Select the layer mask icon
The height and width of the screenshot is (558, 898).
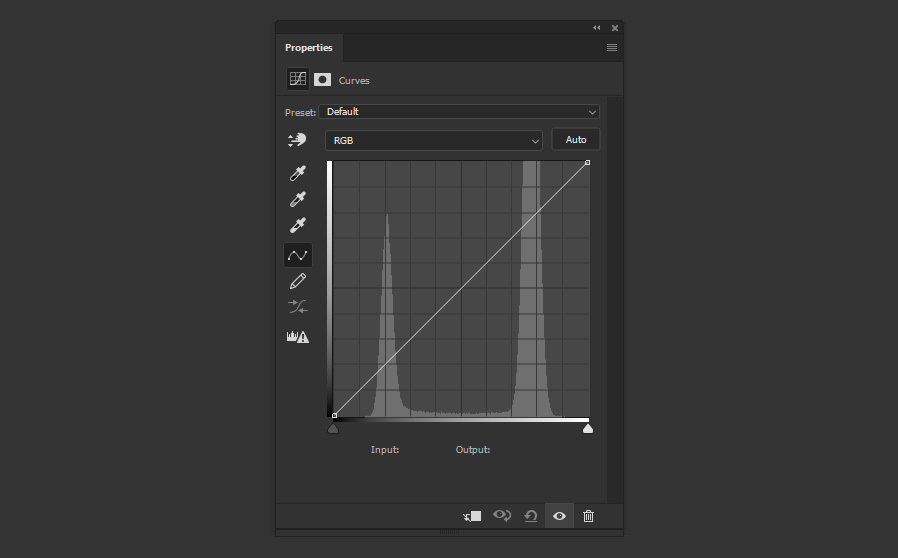point(322,80)
